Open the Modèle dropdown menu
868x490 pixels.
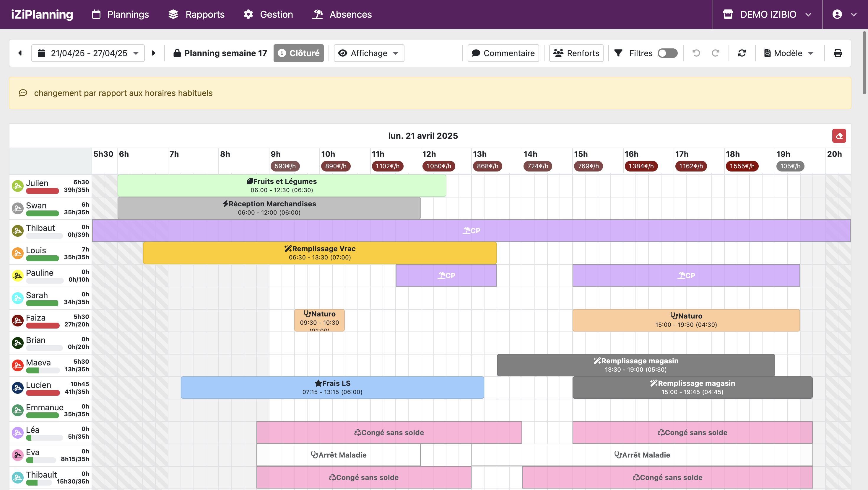(789, 53)
